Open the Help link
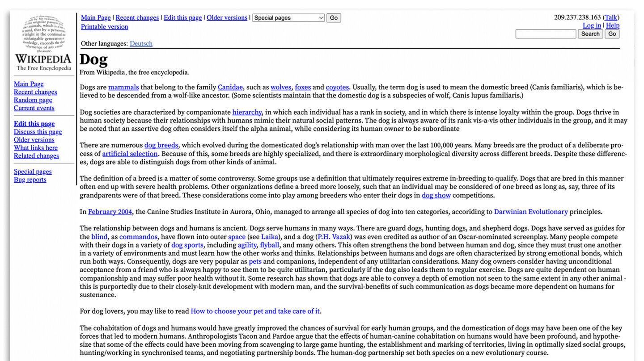The height and width of the screenshot is (361, 644). (x=612, y=25)
